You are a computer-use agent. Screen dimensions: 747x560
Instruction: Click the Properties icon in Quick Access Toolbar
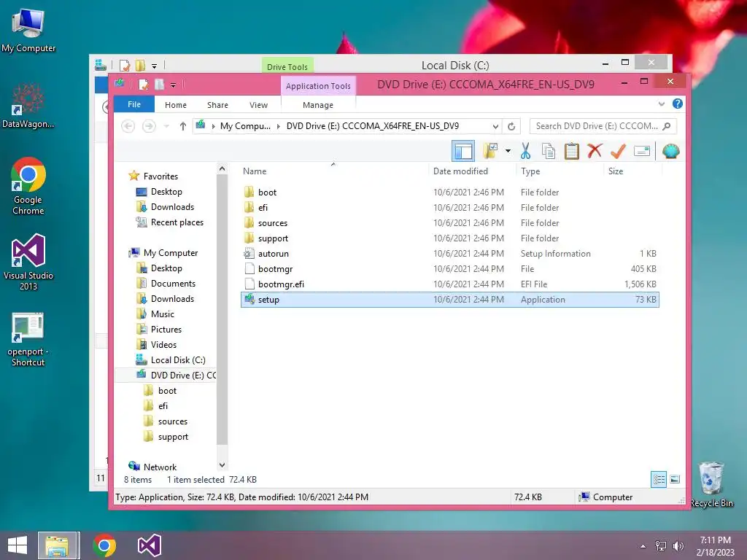click(144, 85)
